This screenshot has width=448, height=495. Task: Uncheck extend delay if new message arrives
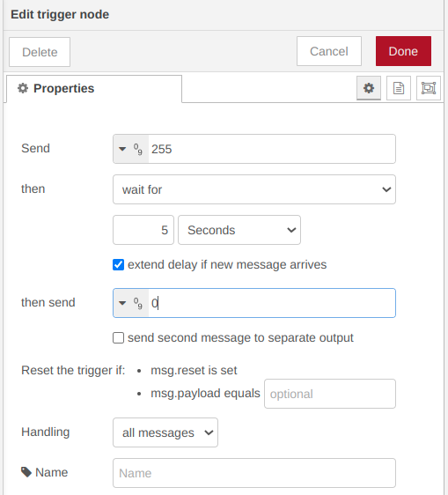click(118, 264)
